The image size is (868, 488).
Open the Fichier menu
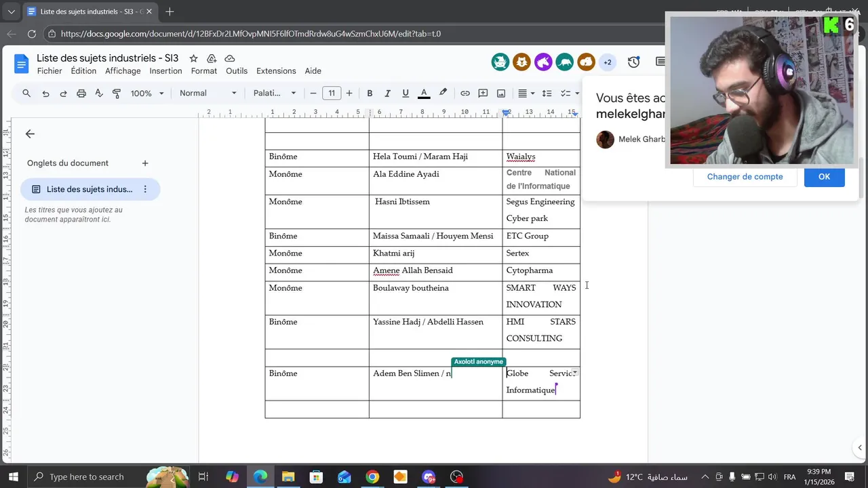tap(50, 70)
